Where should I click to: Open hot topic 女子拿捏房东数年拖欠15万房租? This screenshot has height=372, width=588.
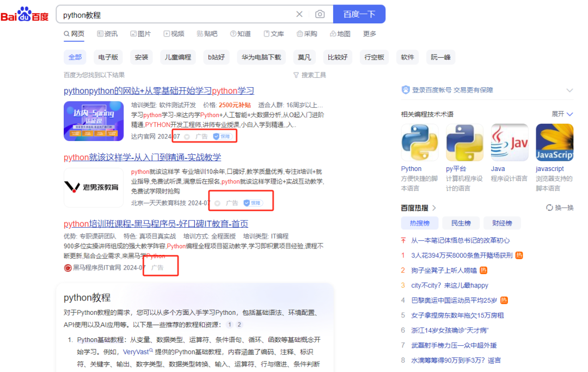pyautogui.click(x=457, y=315)
